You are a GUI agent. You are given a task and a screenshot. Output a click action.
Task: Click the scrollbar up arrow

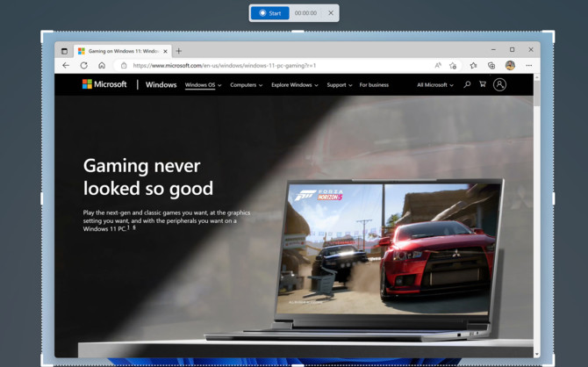click(x=536, y=77)
